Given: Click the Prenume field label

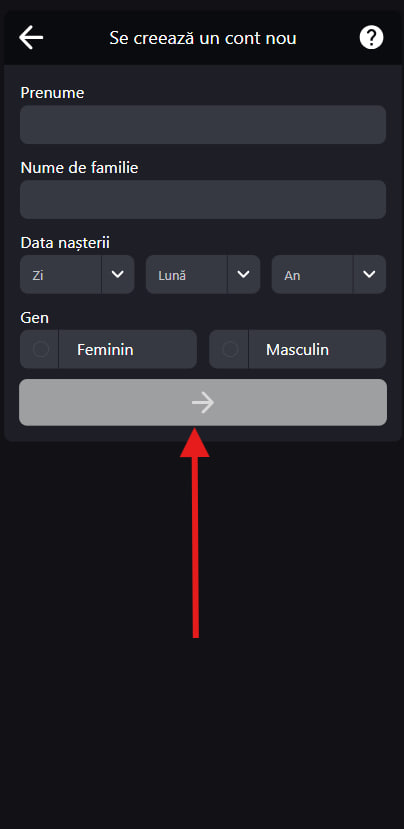Looking at the screenshot, I should point(52,93).
